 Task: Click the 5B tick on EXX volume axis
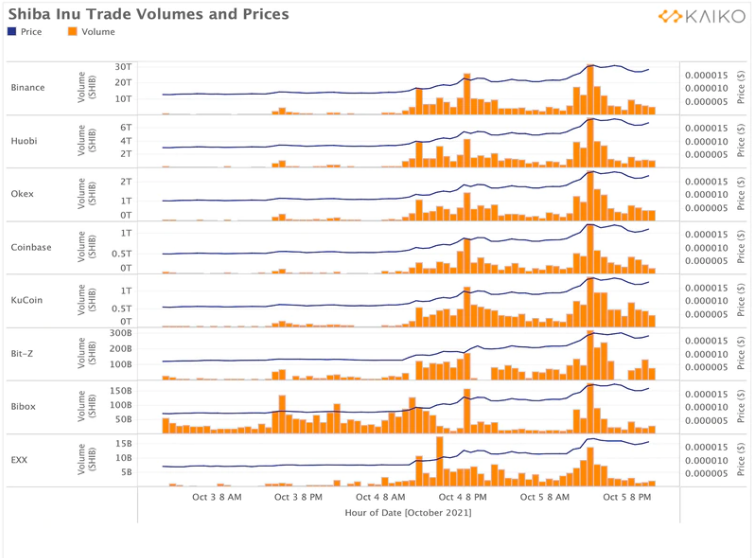tap(126, 473)
